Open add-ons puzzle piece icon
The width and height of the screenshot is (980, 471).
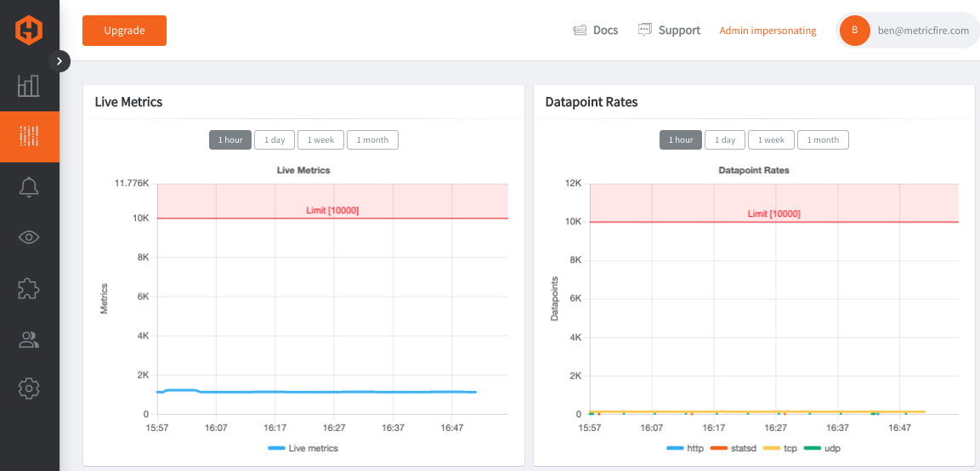coord(29,288)
